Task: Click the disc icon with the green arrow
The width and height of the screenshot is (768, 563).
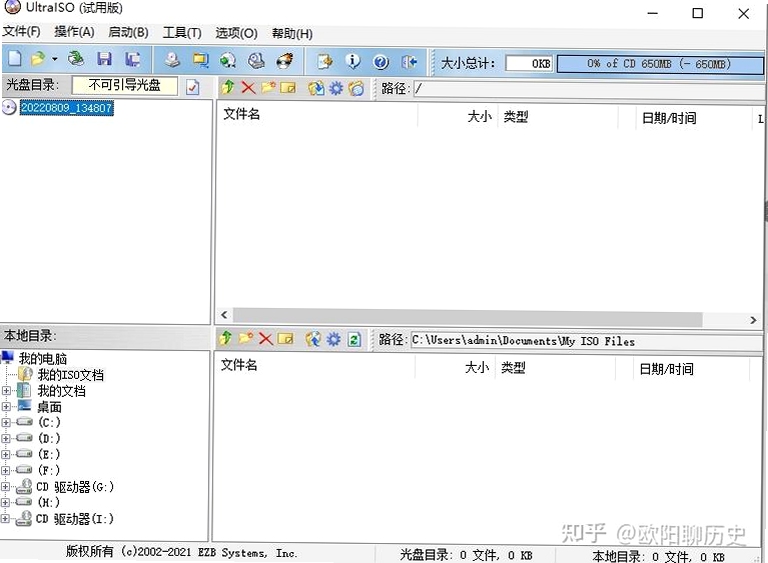Action: click(228, 60)
